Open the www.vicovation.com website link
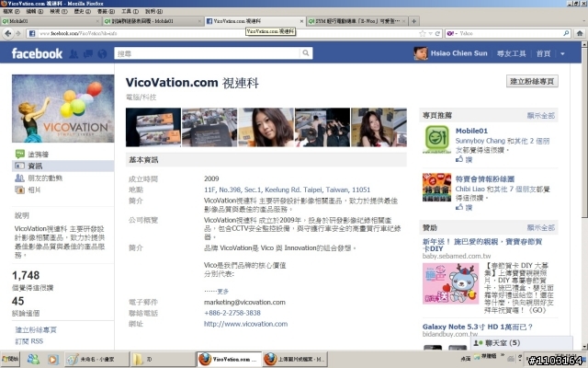The height and width of the screenshot is (368, 588). tap(245, 324)
